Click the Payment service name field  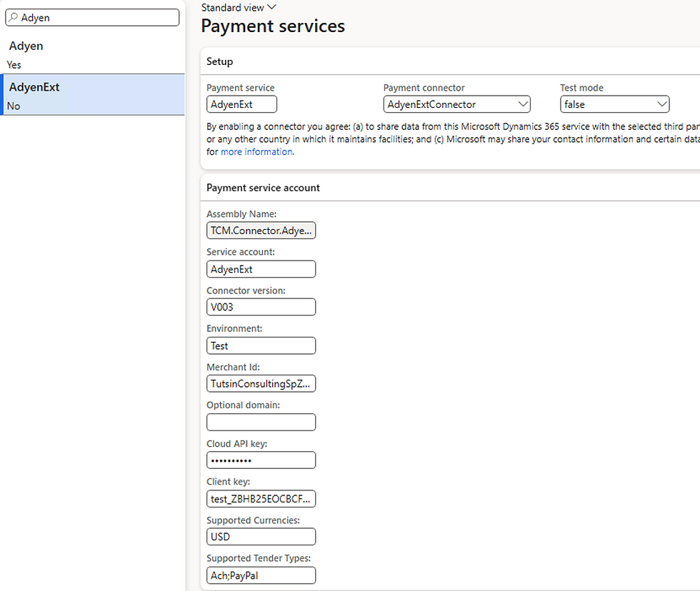[241, 104]
